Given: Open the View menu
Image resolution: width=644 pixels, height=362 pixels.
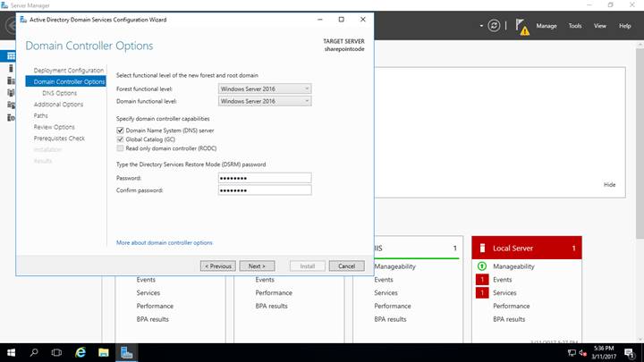Looking at the screenshot, I should pyautogui.click(x=599, y=25).
